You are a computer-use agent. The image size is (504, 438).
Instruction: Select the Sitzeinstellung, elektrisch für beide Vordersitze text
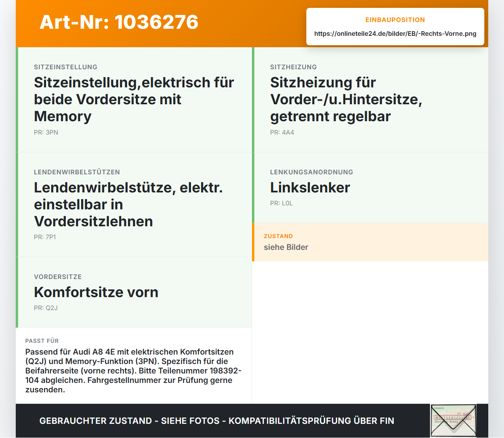[134, 99]
